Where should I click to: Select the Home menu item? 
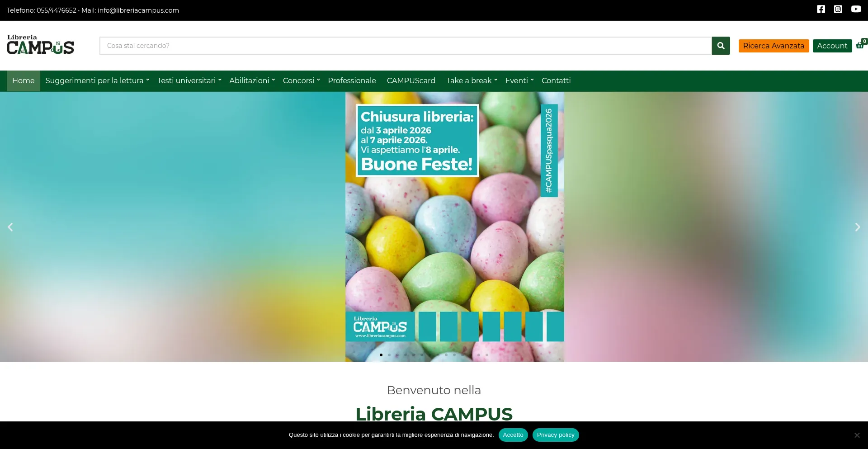24,80
